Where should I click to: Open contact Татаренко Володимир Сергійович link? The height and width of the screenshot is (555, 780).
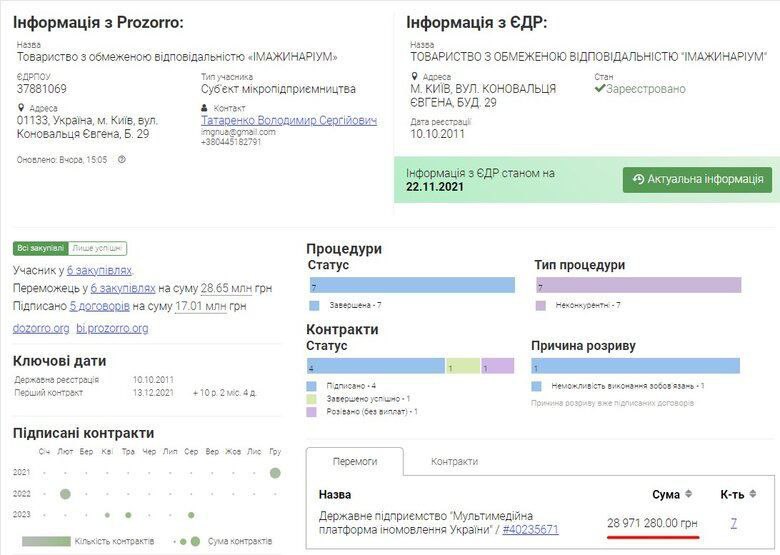[x=289, y=120]
